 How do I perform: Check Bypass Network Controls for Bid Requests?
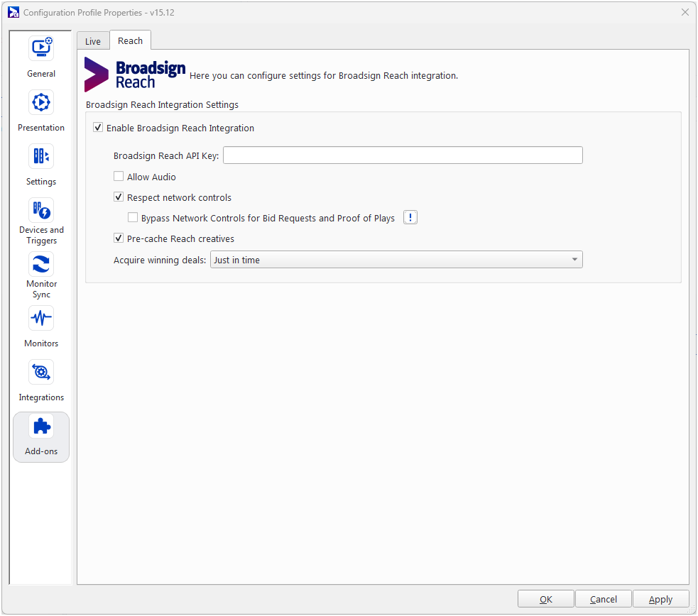click(133, 218)
